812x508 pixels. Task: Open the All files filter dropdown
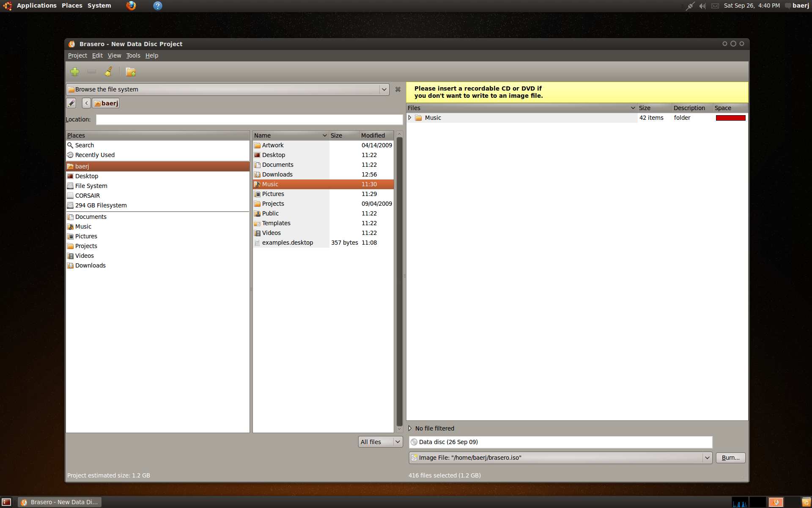click(x=380, y=442)
